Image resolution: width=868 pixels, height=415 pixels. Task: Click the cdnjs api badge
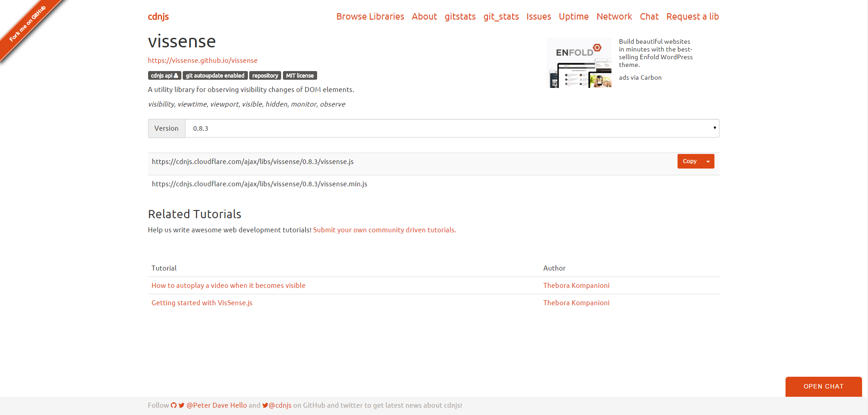click(x=164, y=76)
